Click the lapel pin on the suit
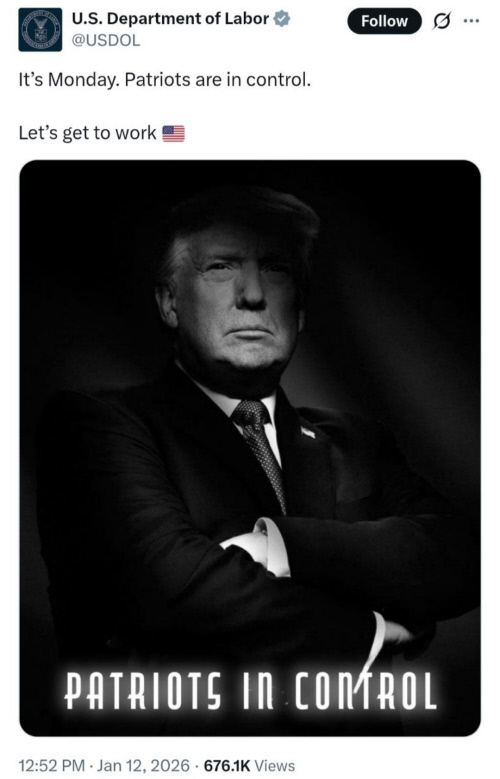Screen dimensions: 500x779 coord(308,432)
